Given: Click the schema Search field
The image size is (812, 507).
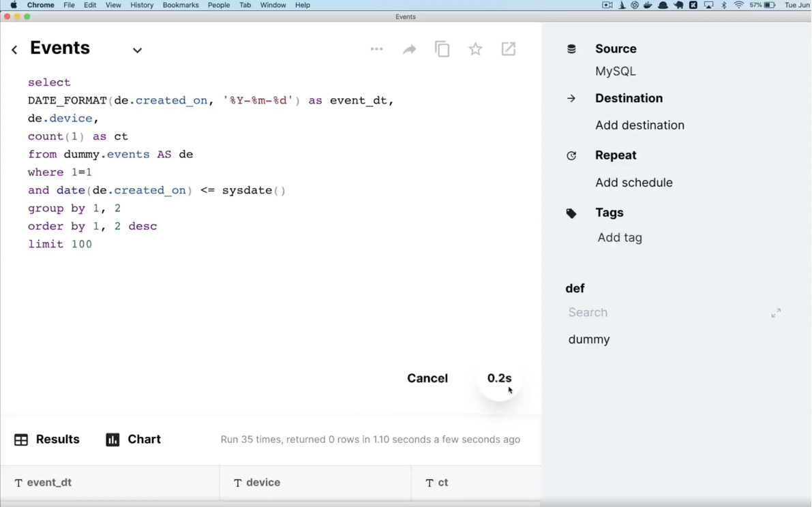Looking at the screenshot, I should [x=665, y=313].
